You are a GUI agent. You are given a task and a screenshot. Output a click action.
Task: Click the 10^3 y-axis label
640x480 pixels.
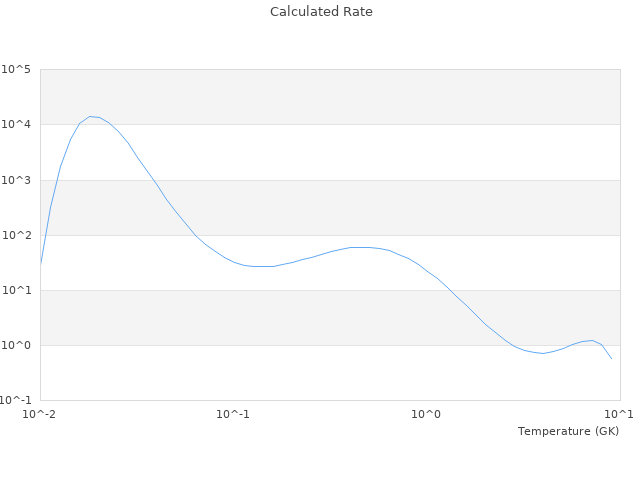(x=16, y=180)
